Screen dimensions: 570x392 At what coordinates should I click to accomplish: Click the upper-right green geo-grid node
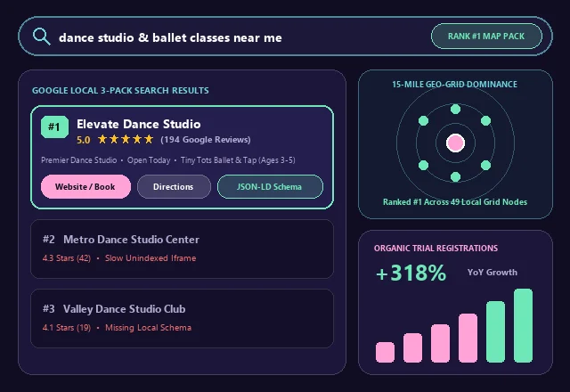coord(486,121)
